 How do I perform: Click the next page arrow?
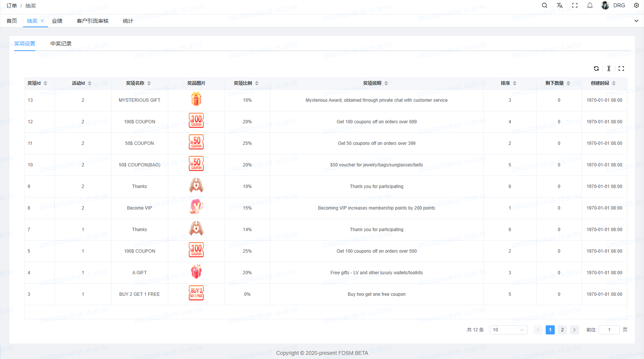[x=574, y=330]
